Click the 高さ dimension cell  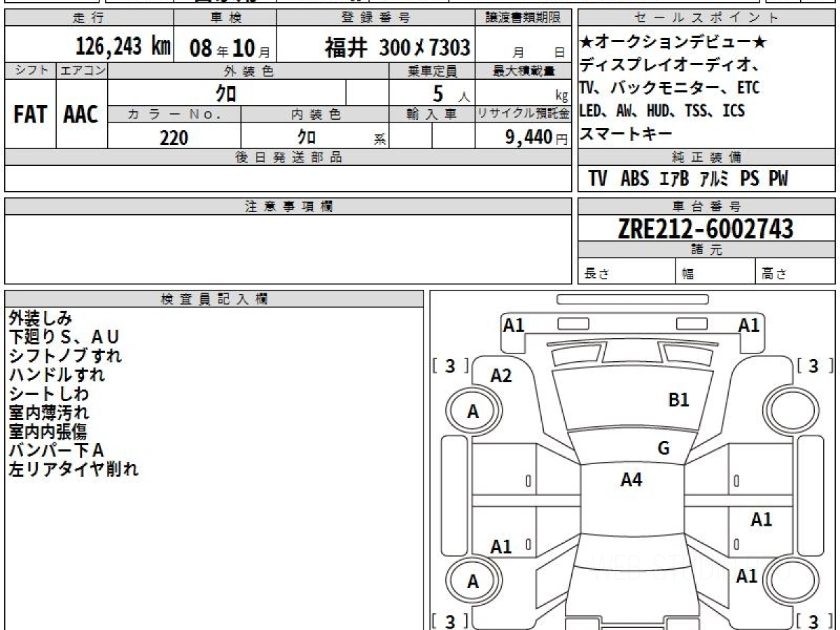[x=796, y=272]
